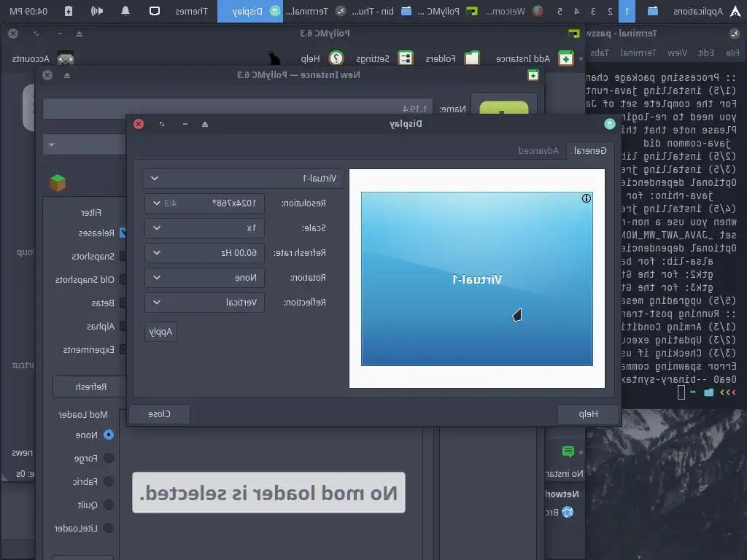Select the None mod loader radio button
The height and width of the screenshot is (560, 747).
pos(109,435)
